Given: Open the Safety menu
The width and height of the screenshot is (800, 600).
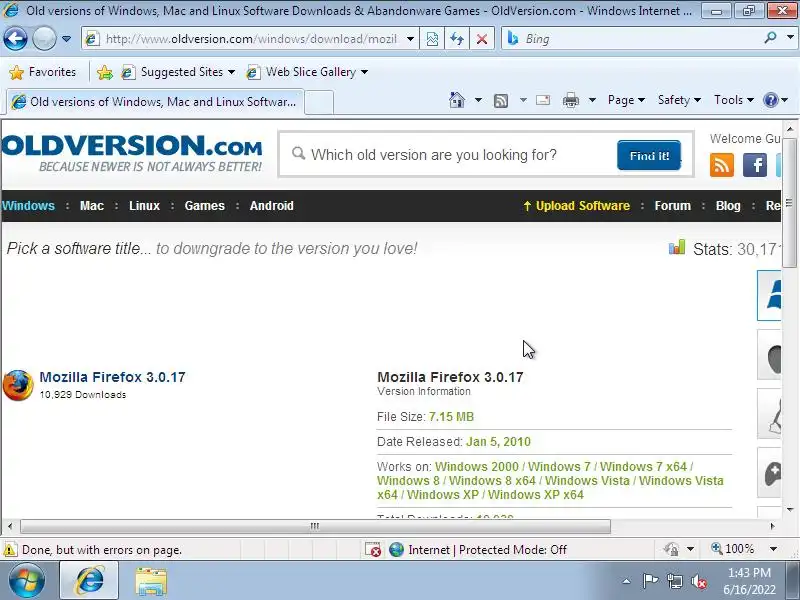Looking at the screenshot, I should coord(679,100).
